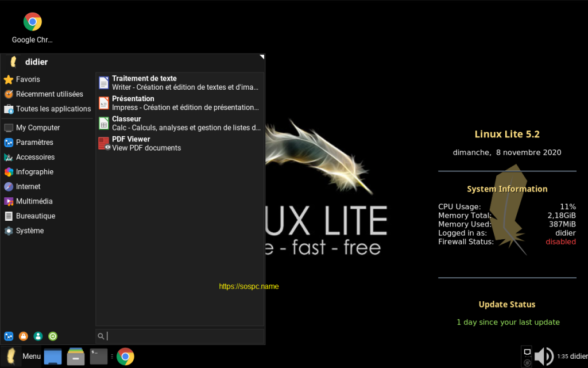This screenshot has width=588, height=368.
Task: Open the blue settings manager icon in the menu footer
Action: 9,336
